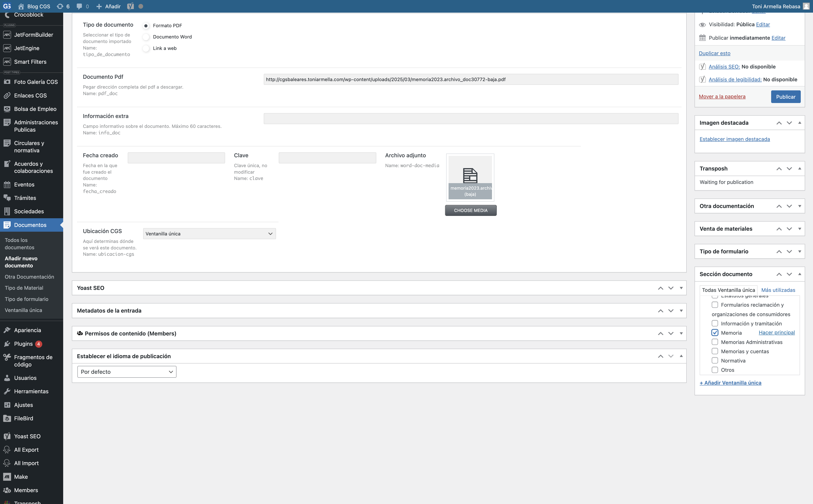Click Establecer imagen destacada link
Viewport: 813px width, 504px height.
735,139
